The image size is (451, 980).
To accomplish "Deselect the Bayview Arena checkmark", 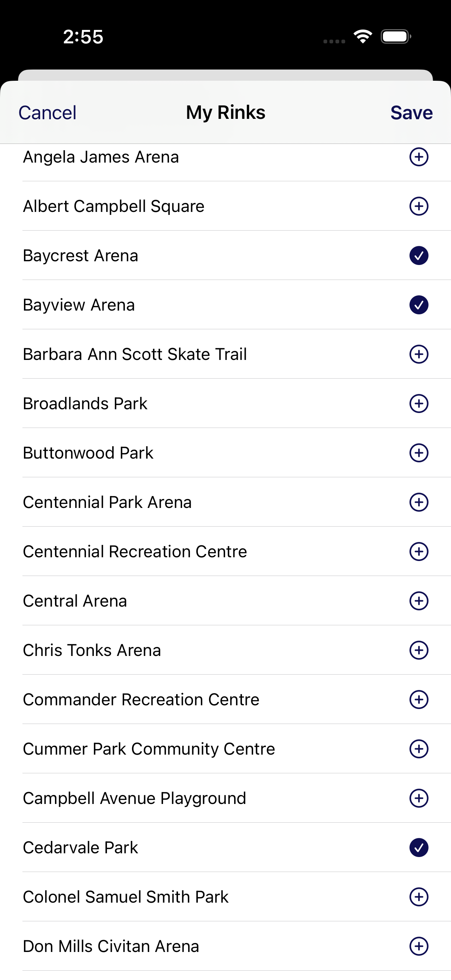I will [418, 305].
